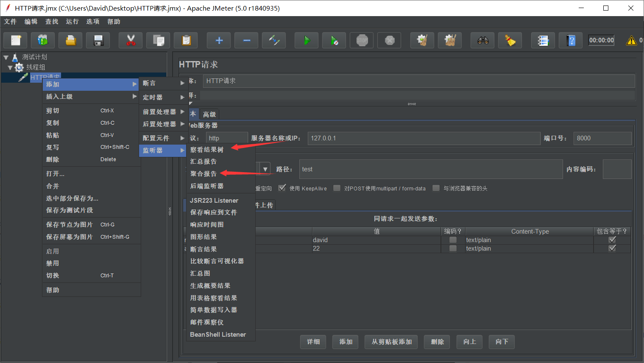Clear results with the gear broom icon

coord(422,40)
